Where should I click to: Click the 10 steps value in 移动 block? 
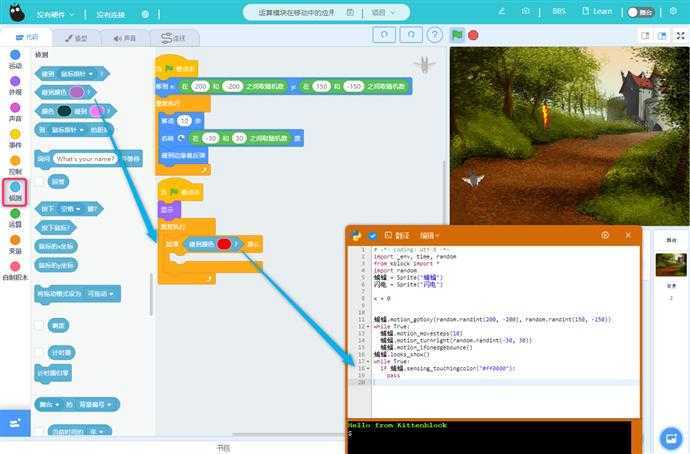[x=184, y=121]
